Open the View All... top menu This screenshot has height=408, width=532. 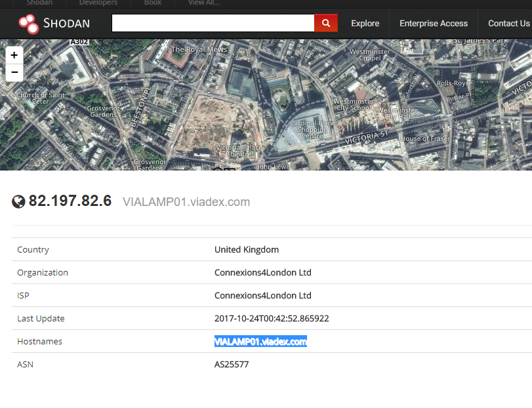coord(204,3)
